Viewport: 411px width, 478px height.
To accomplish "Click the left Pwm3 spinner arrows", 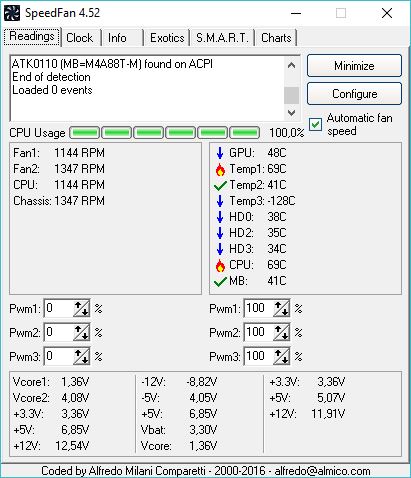I will click(81, 356).
